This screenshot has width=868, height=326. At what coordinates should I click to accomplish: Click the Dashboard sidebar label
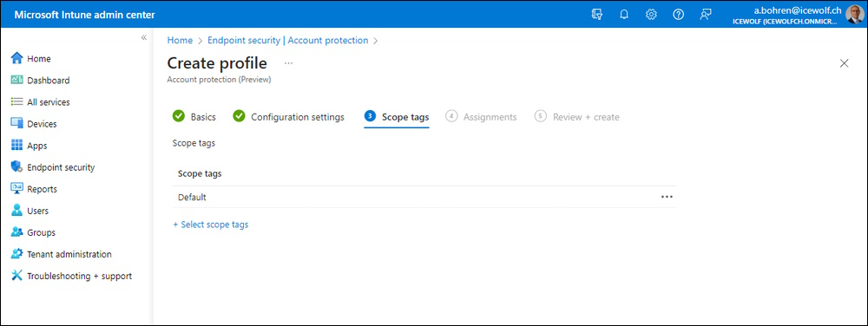(x=48, y=80)
